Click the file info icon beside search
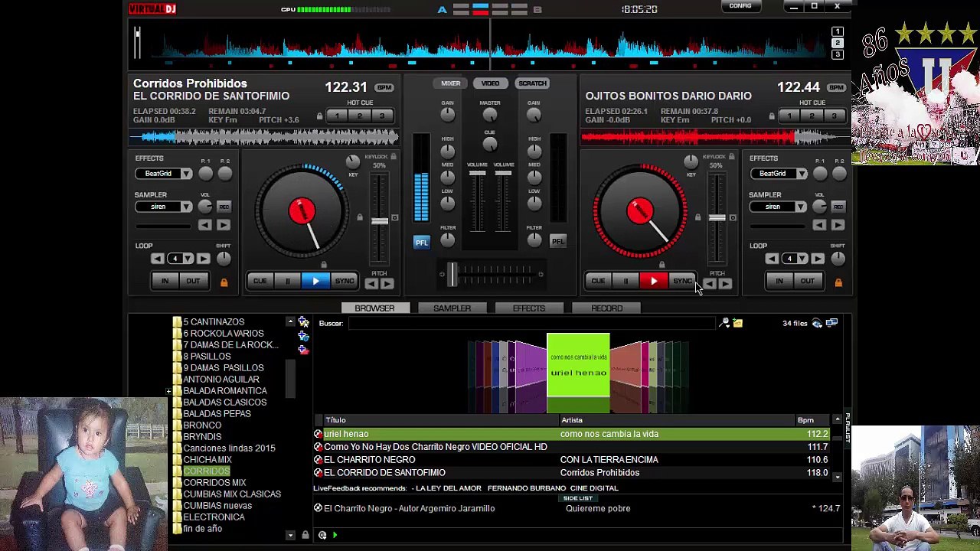 tap(737, 324)
